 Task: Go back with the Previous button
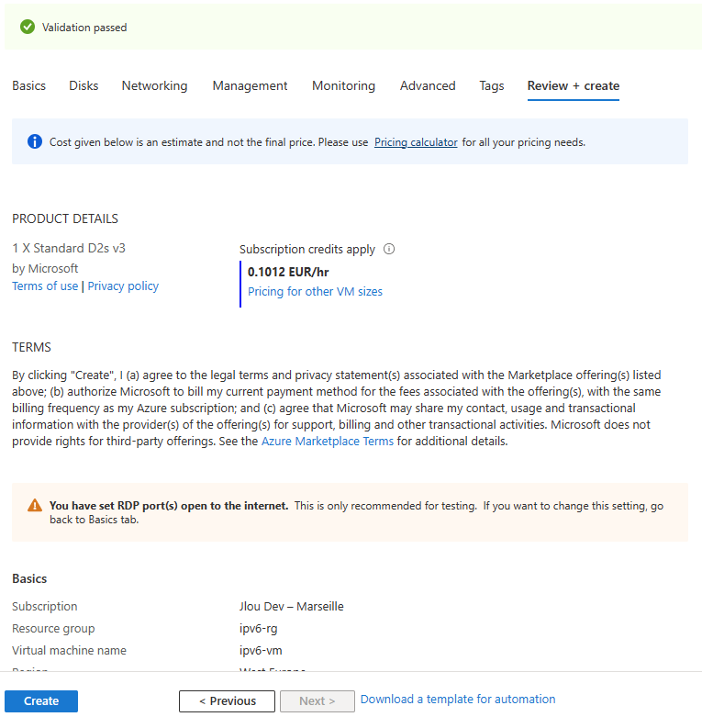(227, 701)
